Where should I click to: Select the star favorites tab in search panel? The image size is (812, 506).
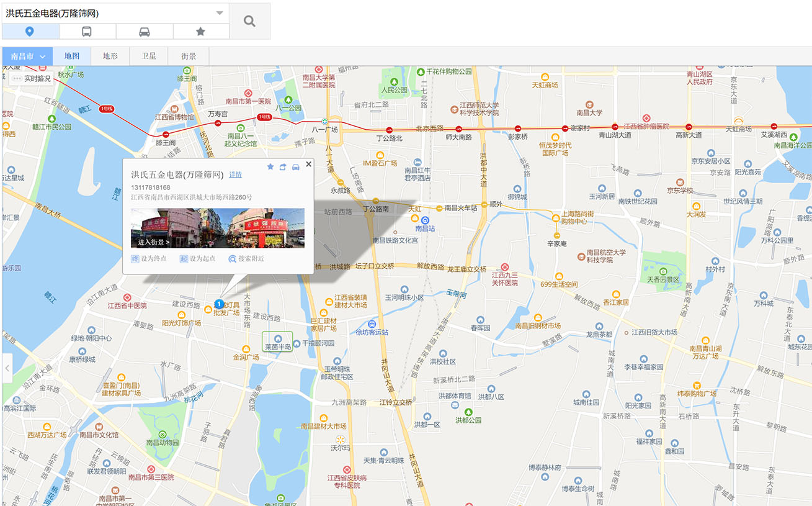pyautogui.click(x=200, y=31)
